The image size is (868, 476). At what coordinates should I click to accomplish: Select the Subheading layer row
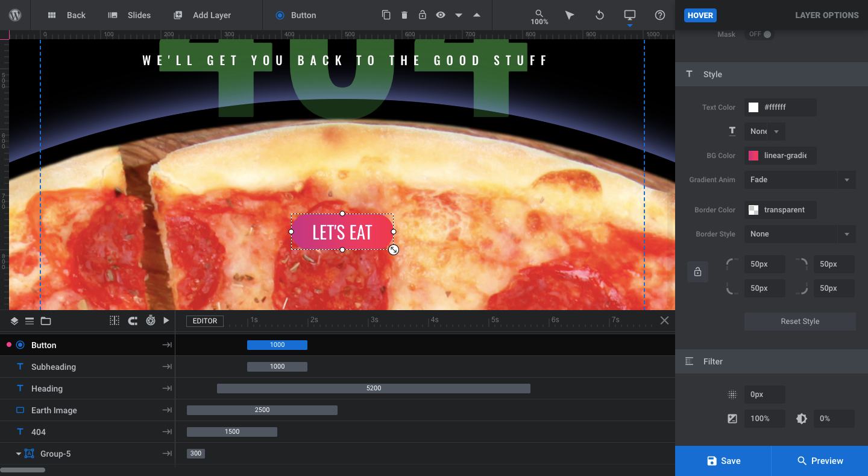pos(87,367)
